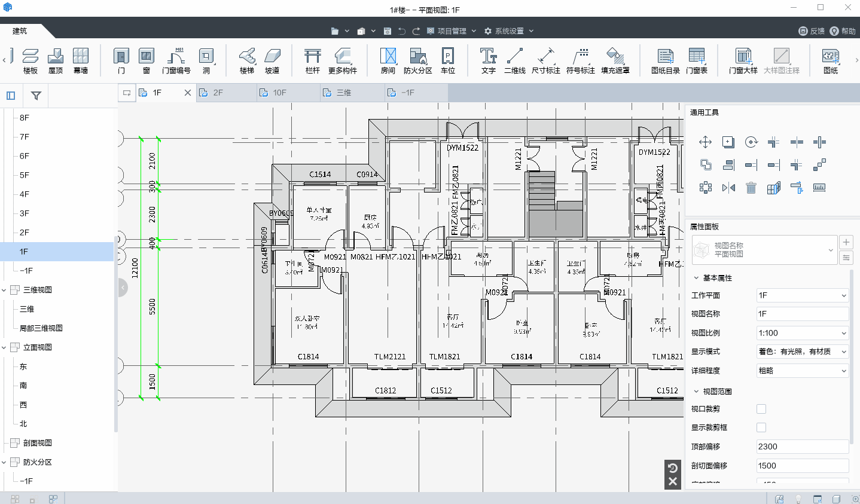This screenshot has height=504, width=860.
Task: Click the rotate tool in 通用工具
Action: pyautogui.click(x=751, y=142)
